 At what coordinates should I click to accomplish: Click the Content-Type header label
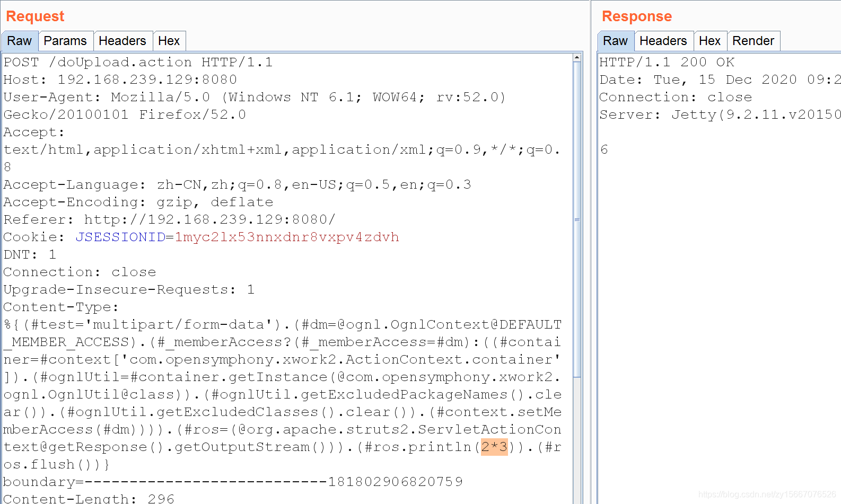tap(61, 307)
